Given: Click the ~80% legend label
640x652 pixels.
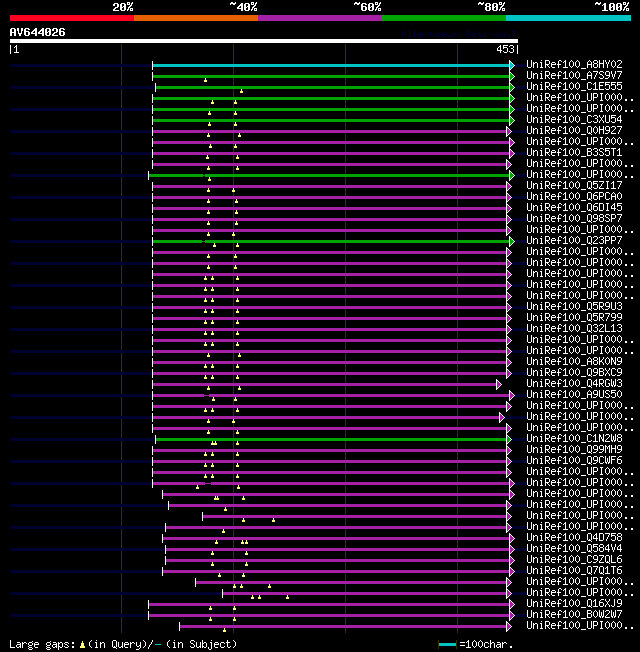Looking at the screenshot, I should [x=491, y=7].
